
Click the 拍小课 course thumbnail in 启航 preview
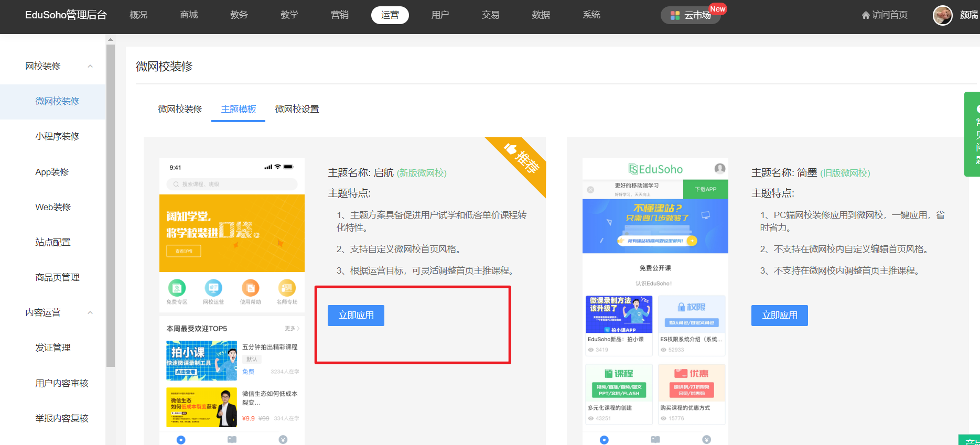coord(202,361)
